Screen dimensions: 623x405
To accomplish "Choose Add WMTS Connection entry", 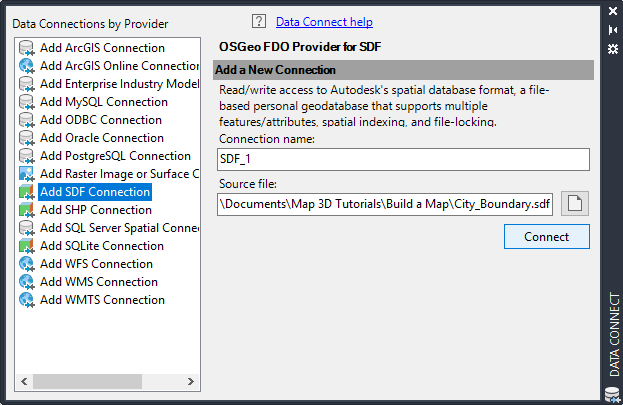I will (102, 300).
